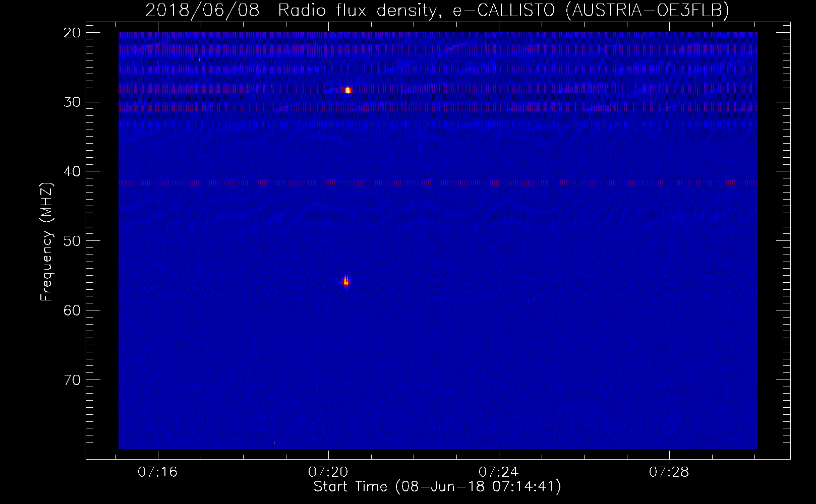Click the 'Frequency (MHZ)' axis label
This screenshot has width=816, height=504.
46,241
